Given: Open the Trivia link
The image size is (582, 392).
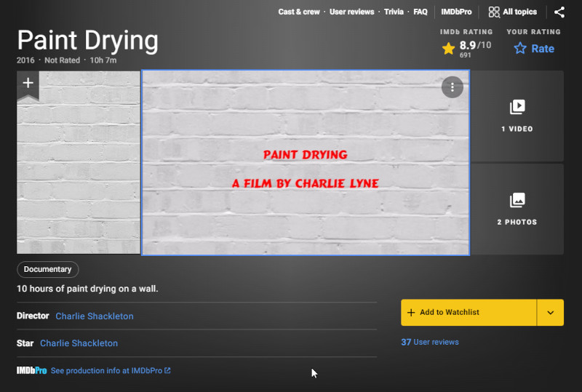Looking at the screenshot, I should (x=394, y=12).
